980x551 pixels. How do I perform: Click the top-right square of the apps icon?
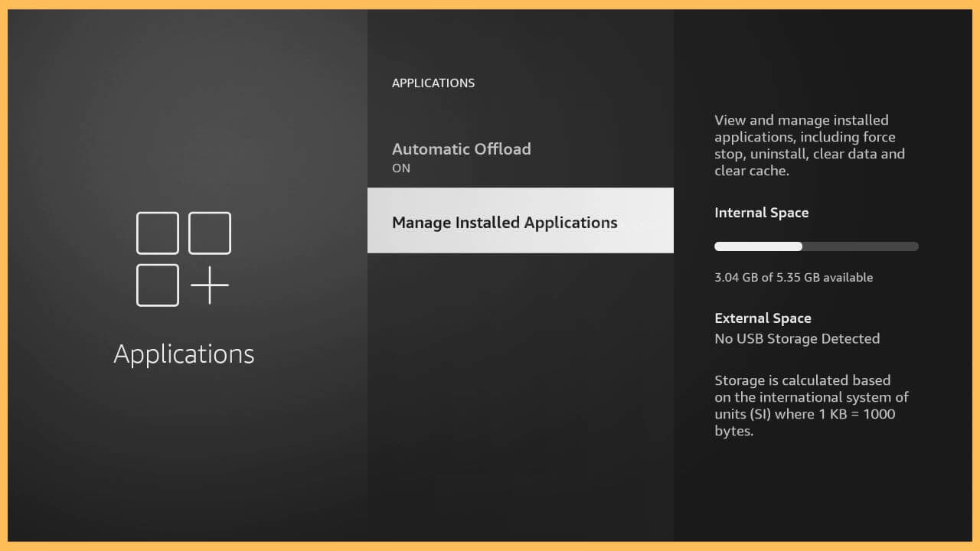(209, 233)
